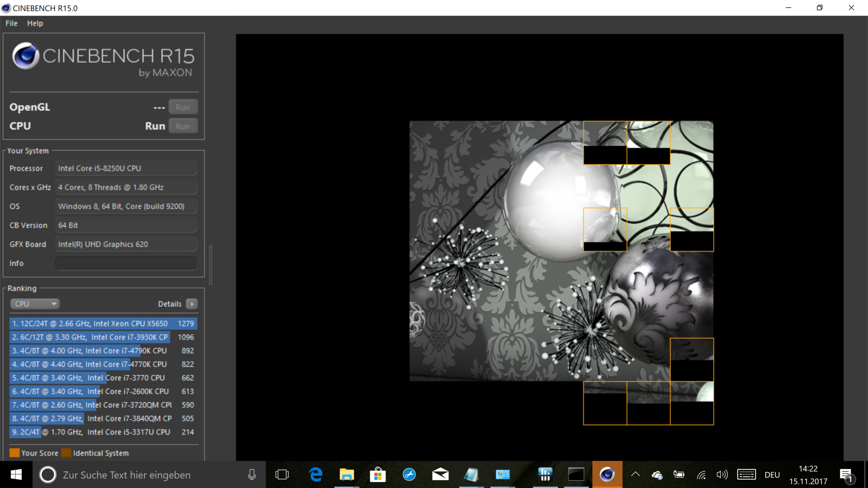Launch Microsoft Edge from taskbar
This screenshot has height=488, width=868.
tap(316, 474)
